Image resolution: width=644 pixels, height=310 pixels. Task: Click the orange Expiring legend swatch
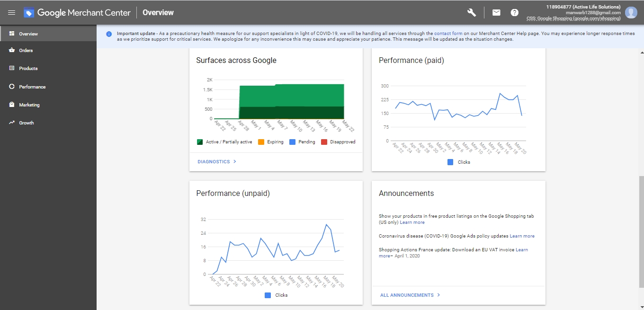pos(261,142)
